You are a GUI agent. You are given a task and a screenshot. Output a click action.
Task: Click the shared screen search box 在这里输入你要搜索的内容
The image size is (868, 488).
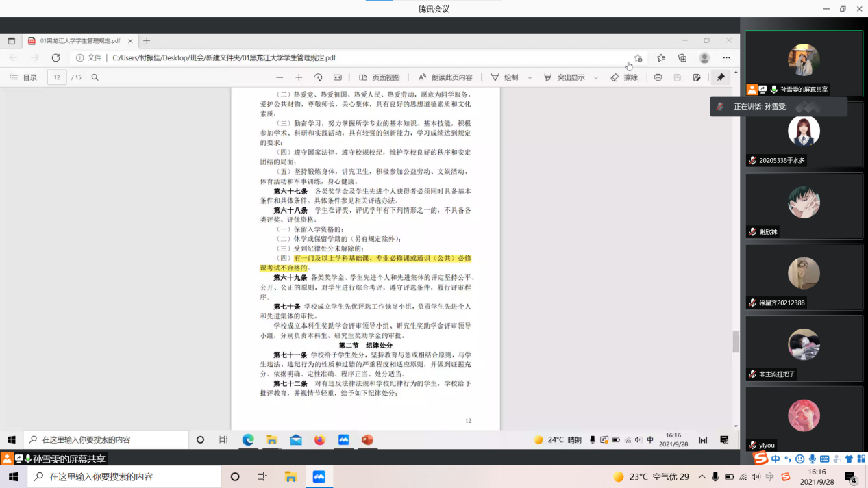pos(106,439)
